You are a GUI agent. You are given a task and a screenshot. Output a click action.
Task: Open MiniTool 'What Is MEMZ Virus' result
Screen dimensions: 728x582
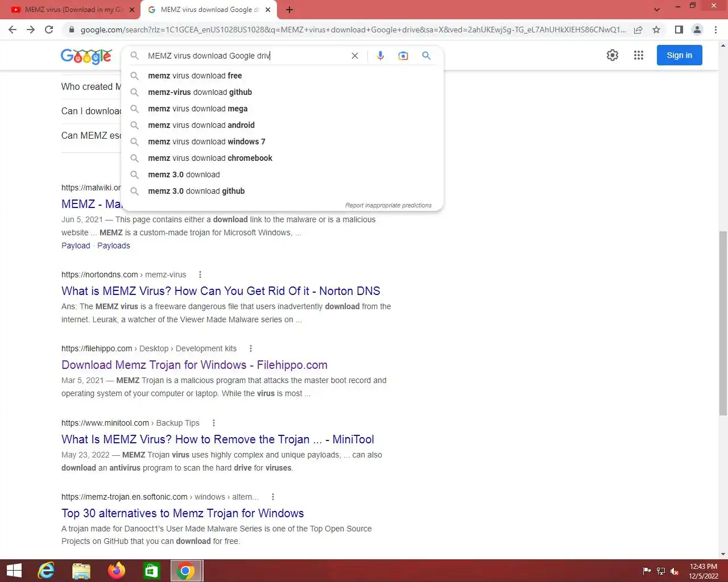point(218,439)
